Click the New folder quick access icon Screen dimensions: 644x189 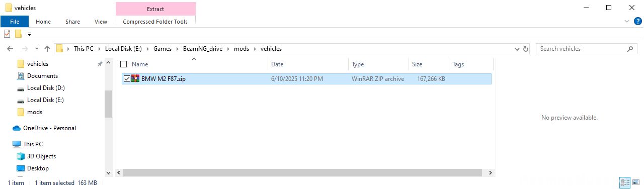coord(18,34)
